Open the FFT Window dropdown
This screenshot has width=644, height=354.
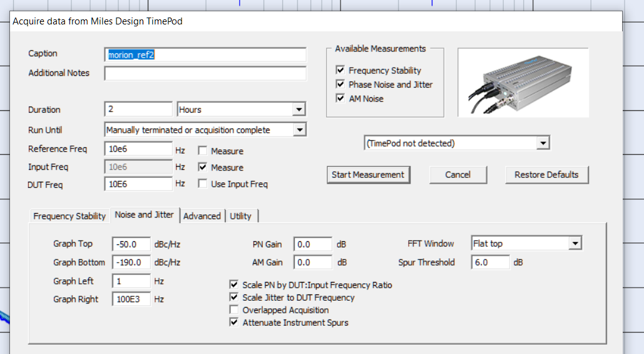tap(526, 243)
